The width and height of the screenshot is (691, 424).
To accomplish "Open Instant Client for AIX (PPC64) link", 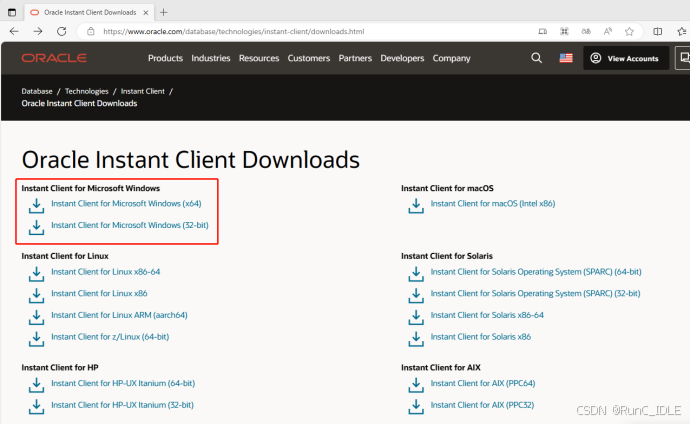I will click(x=483, y=383).
